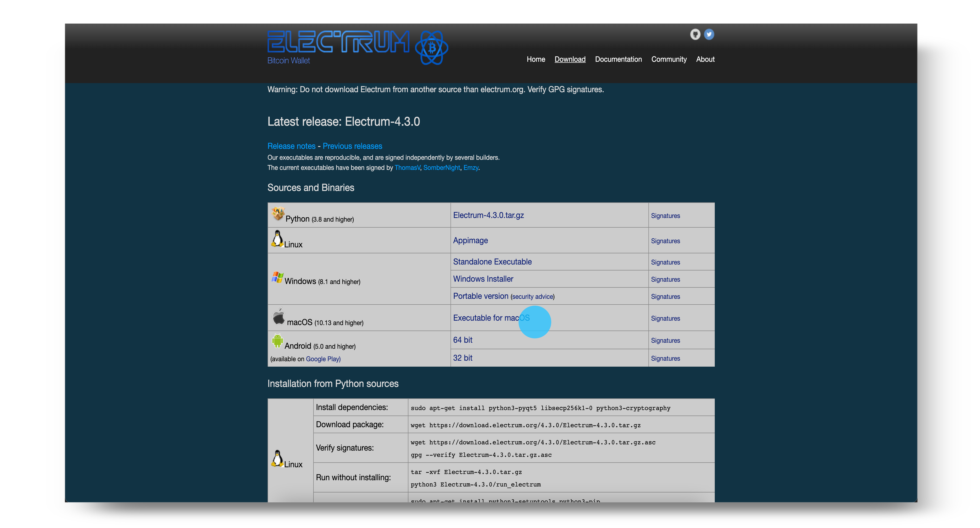Screen dimensions: 980x528
Task: Download Executable for macOS
Action: click(x=491, y=318)
